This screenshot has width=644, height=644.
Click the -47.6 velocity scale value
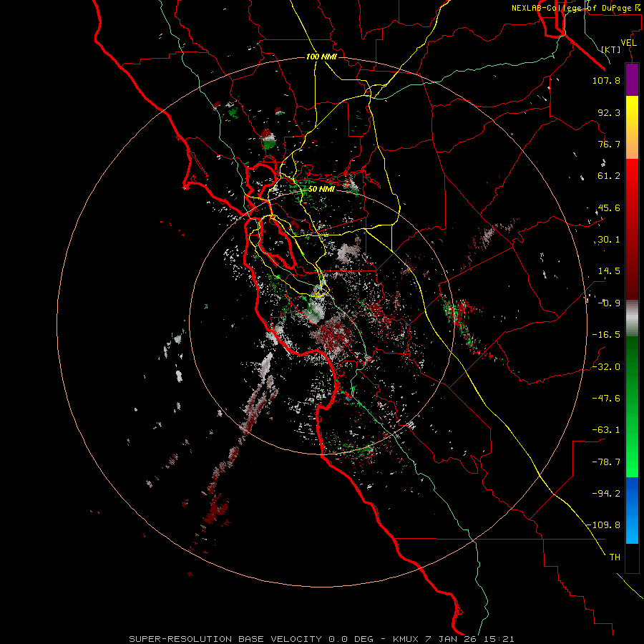pyautogui.click(x=606, y=399)
